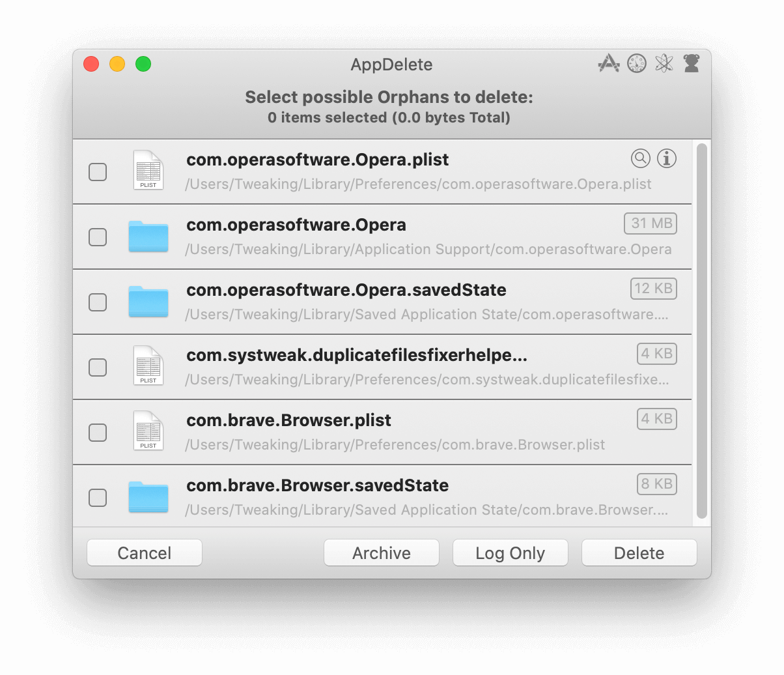Click the "0 items selected (0.0 bytes Total)" status text

click(389, 118)
